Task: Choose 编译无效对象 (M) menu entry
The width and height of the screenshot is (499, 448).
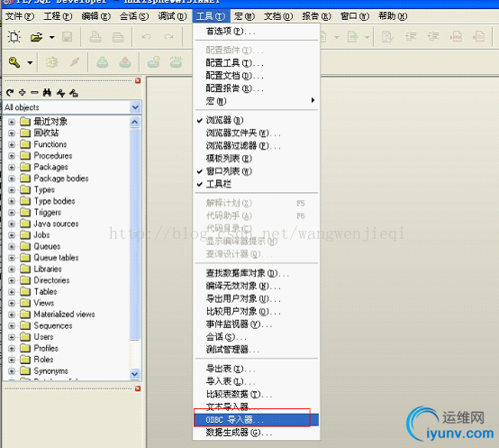Action: point(257,286)
